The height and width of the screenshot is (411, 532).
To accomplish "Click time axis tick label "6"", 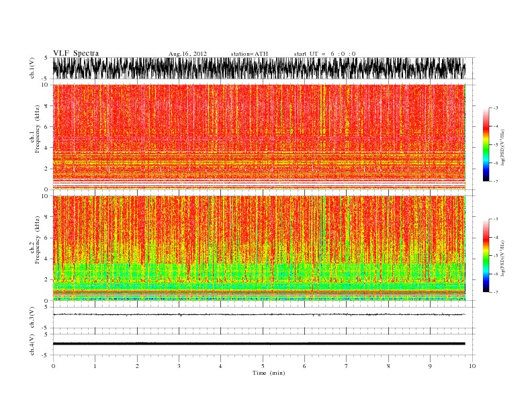I will tap(304, 366).
